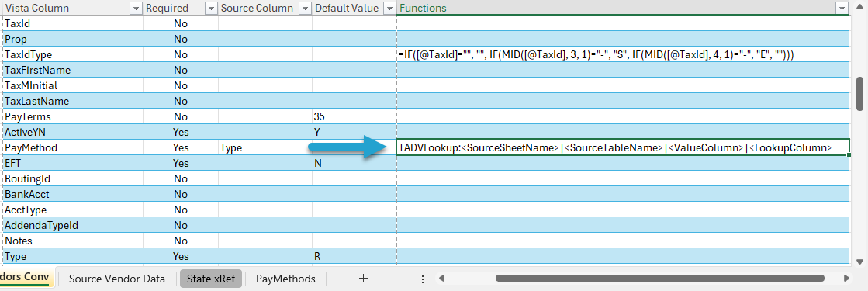Viewport: 868px width, 291px height.
Task: Select the empty Functions cell in EFT row
Action: 623,163
